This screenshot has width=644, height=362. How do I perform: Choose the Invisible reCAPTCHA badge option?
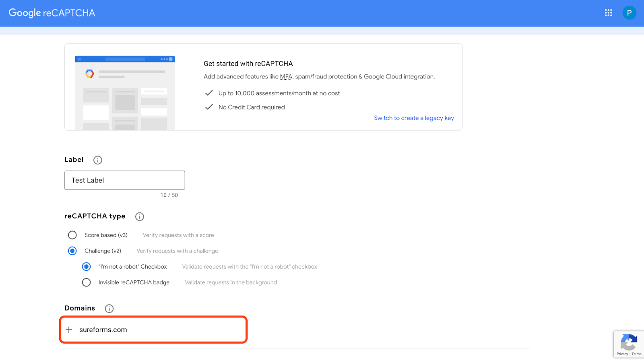(x=86, y=282)
